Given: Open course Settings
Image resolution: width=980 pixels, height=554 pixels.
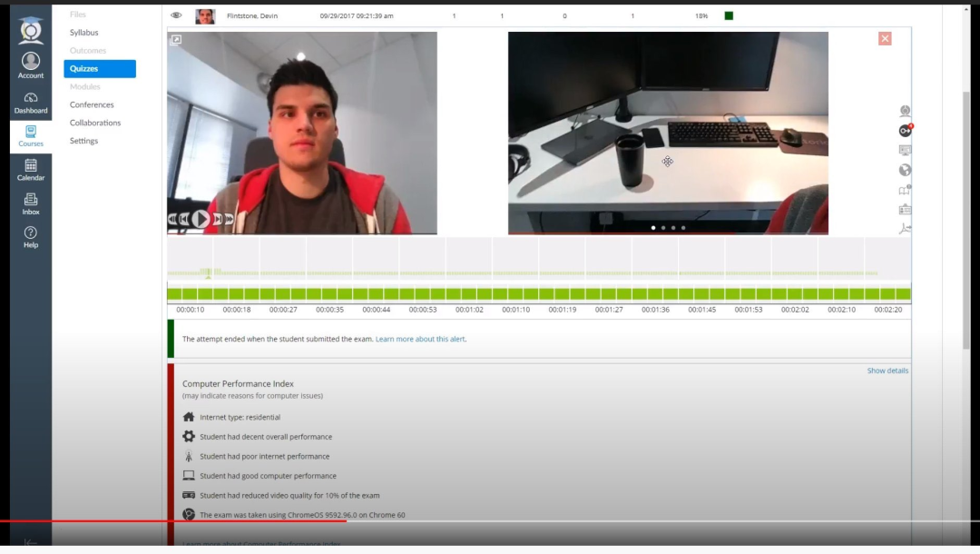Looking at the screenshot, I should coord(83,142).
